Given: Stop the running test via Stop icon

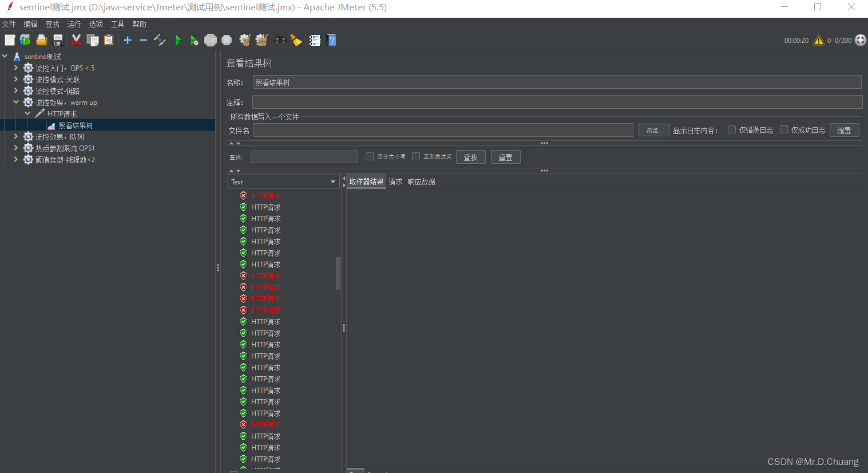Looking at the screenshot, I should click(211, 40).
